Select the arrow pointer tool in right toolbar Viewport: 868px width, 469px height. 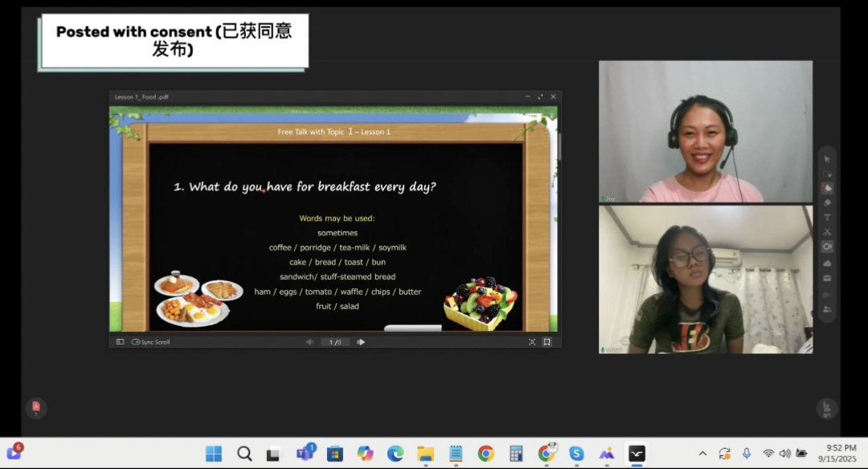[x=827, y=159]
